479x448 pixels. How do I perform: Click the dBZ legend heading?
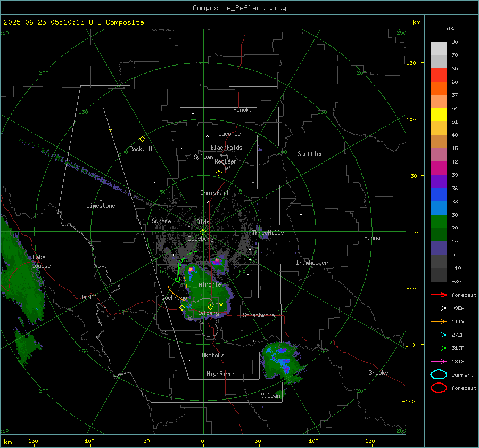(451, 28)
